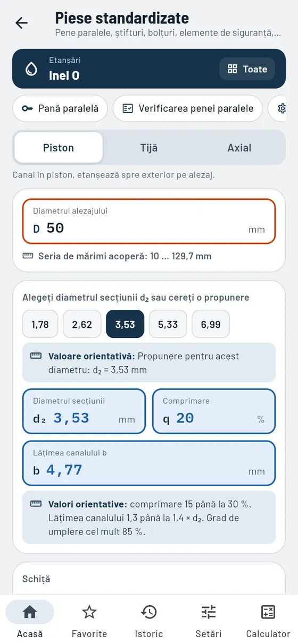Switch to the Tijă tab

tap(149, 148)
